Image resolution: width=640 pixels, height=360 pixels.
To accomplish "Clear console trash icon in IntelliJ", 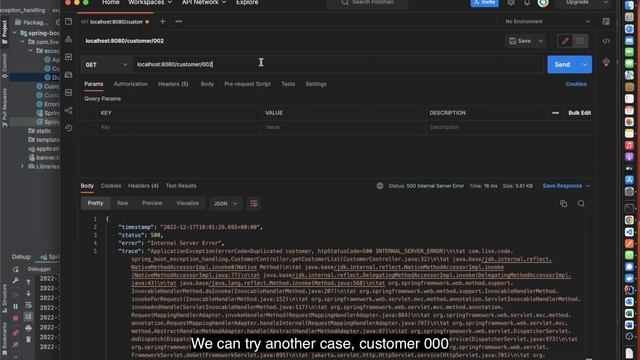I will [28, 339].
